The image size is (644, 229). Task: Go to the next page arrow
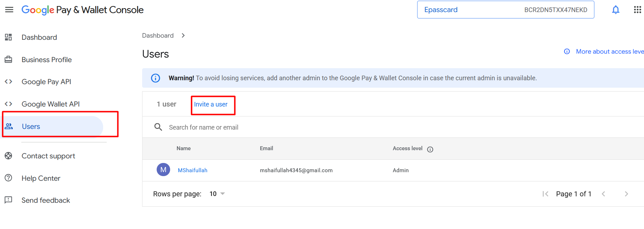[626, 194]
